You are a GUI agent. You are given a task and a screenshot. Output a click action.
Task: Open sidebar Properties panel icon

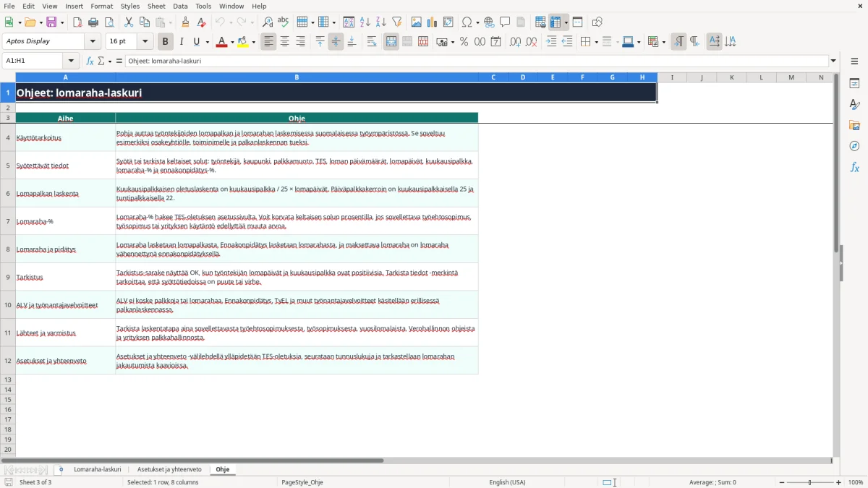[854, 83]
